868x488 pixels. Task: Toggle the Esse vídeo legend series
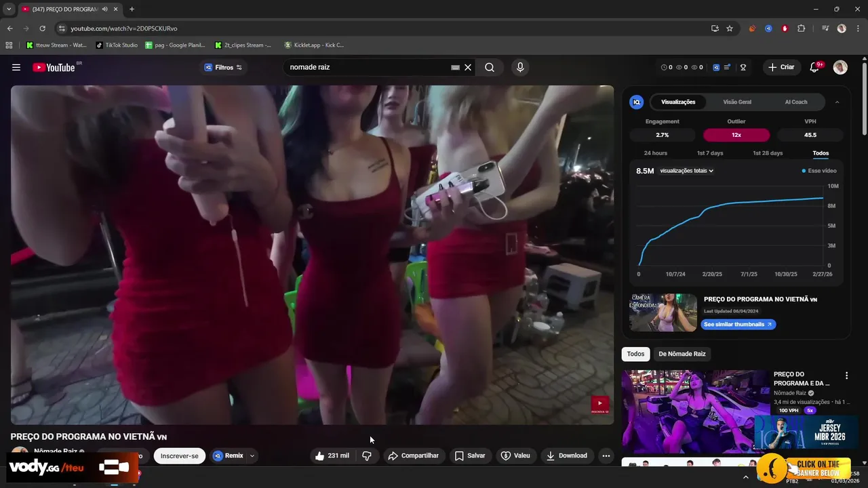[x=819, y=171]
